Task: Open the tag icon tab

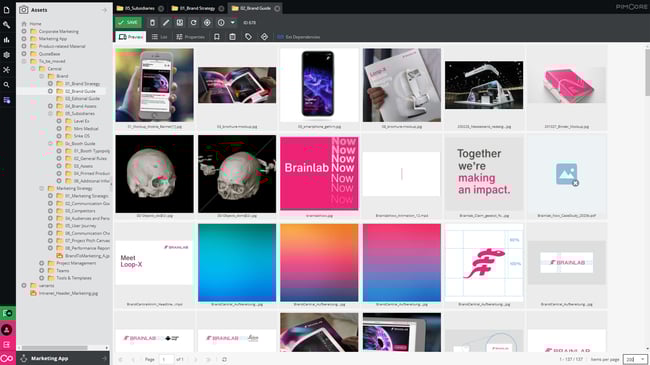Action: (x=248, y=37)
